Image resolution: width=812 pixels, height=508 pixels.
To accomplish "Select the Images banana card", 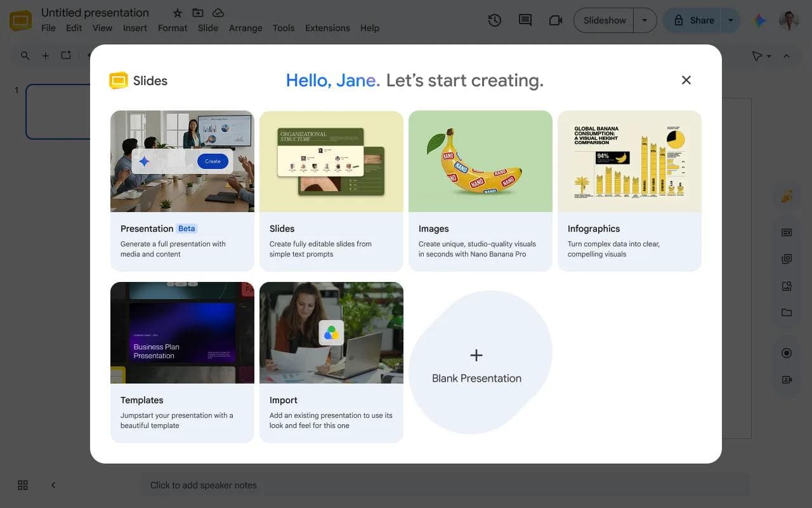I will point(480,191).
